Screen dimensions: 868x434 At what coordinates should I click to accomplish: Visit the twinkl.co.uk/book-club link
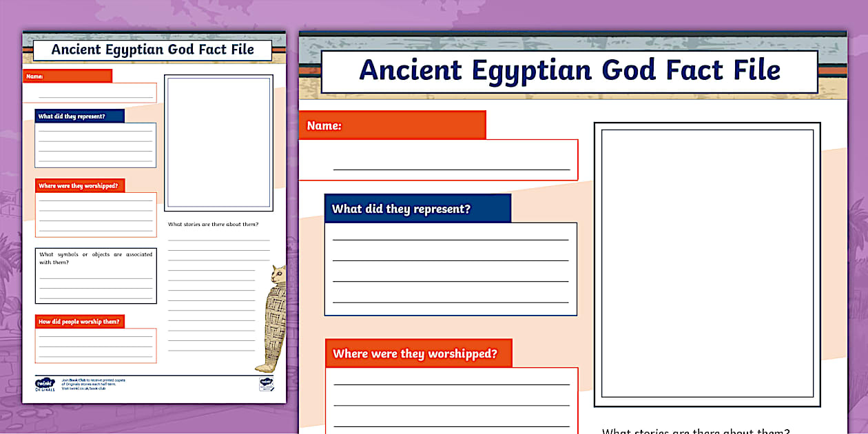coord(88,388)
